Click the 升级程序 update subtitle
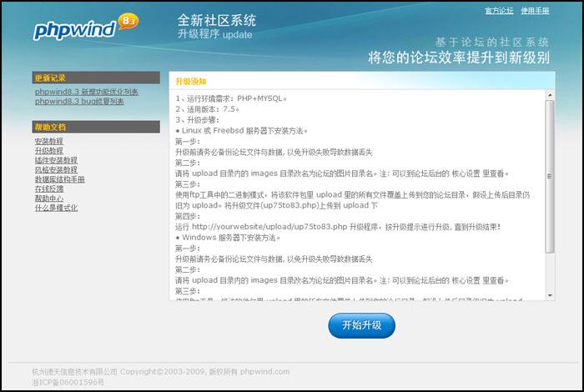The height and width of the screenshot is (392, 584). coord(215,34)
